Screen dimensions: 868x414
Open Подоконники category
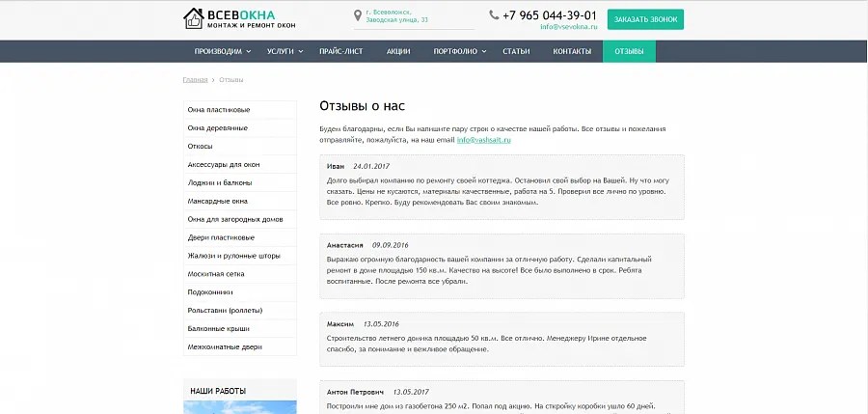240,292
